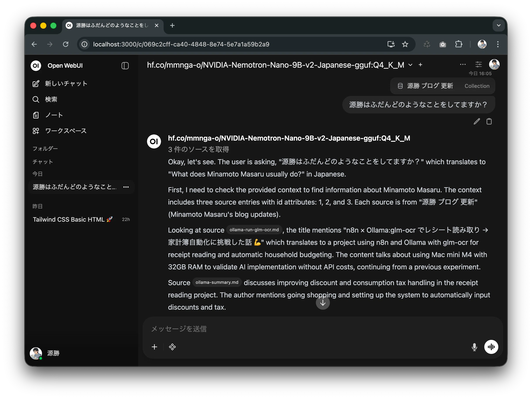The height and width of the screenshot is (399, 532).
Task: Open ノート in the sidebar
Action: tap(48, 115)
